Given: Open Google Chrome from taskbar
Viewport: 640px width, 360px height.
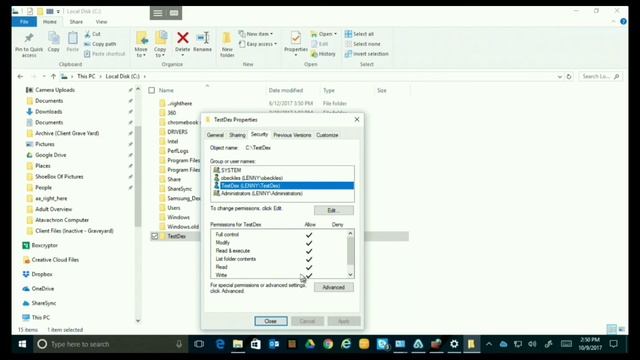Looking at the screenshot, I should tap(328, 344).
